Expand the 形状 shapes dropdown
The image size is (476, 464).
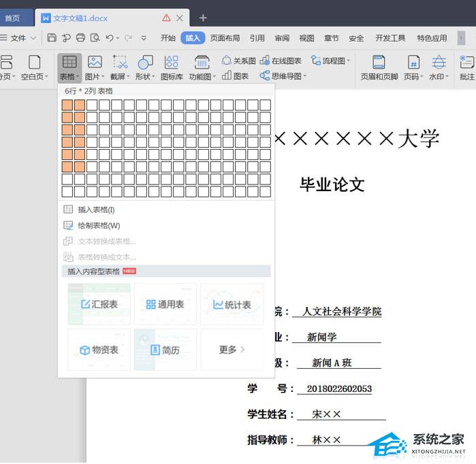[x=145, y=77]
